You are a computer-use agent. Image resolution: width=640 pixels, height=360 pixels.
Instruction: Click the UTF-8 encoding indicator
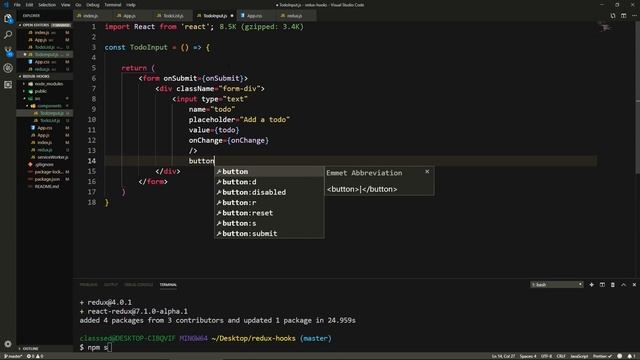(x=546, y=356)
